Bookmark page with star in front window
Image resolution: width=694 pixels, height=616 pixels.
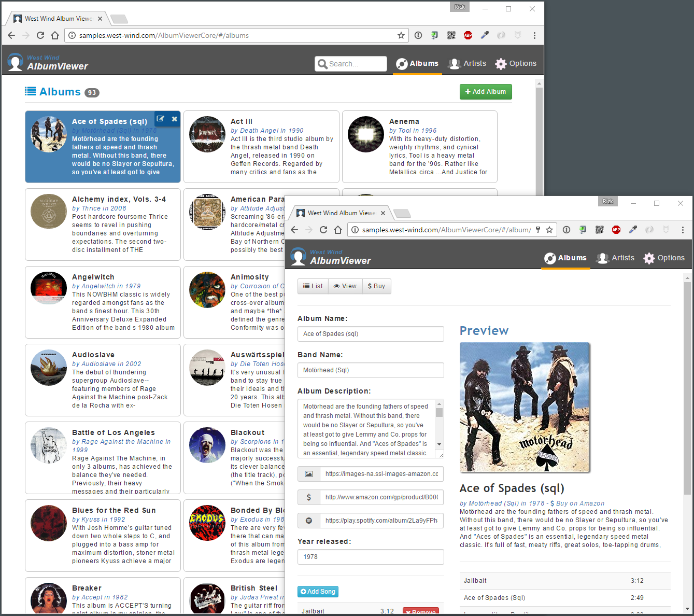[x=549, y=230]
